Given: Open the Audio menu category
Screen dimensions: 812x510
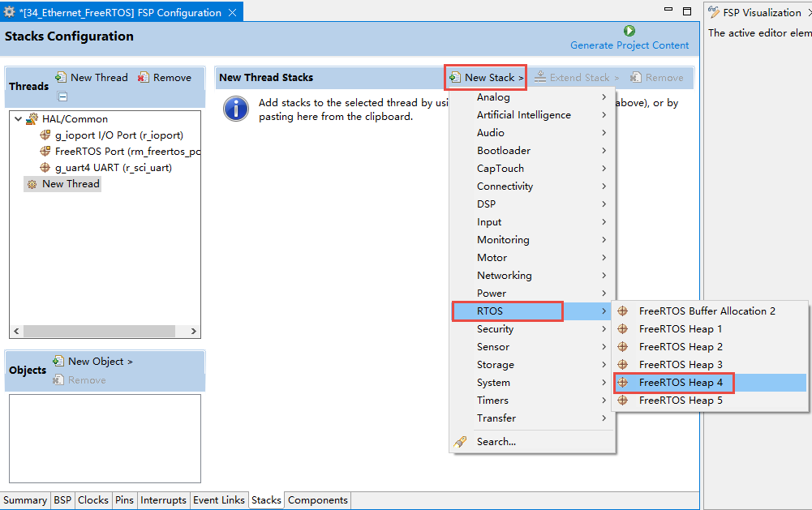Looking at the screenshot, I should 532,132.
